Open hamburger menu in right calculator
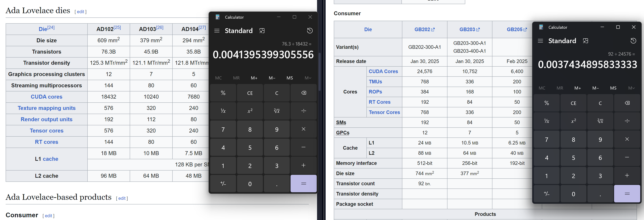The width and height of the screenshot is (644, 220). pyautogui.click(x=540, y=41)
